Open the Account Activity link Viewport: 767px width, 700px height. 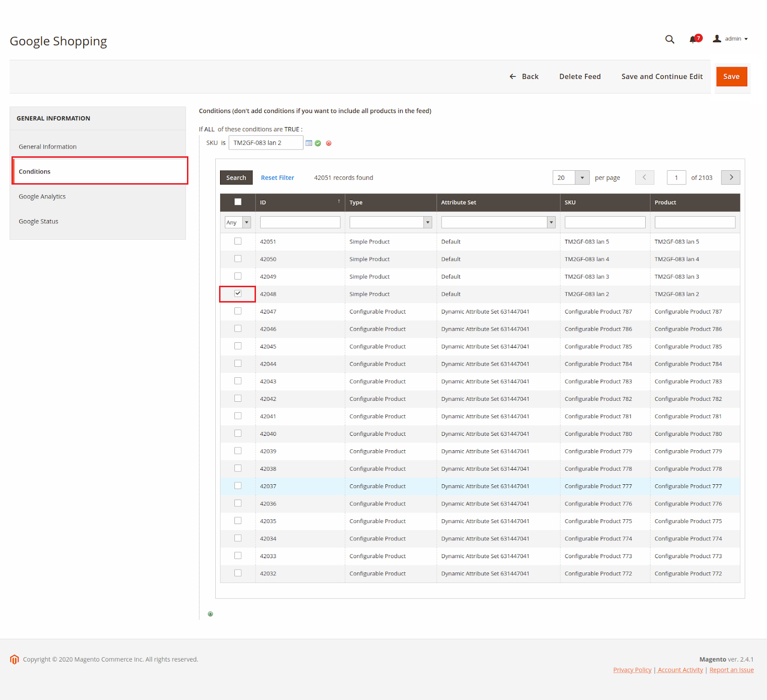680,670
